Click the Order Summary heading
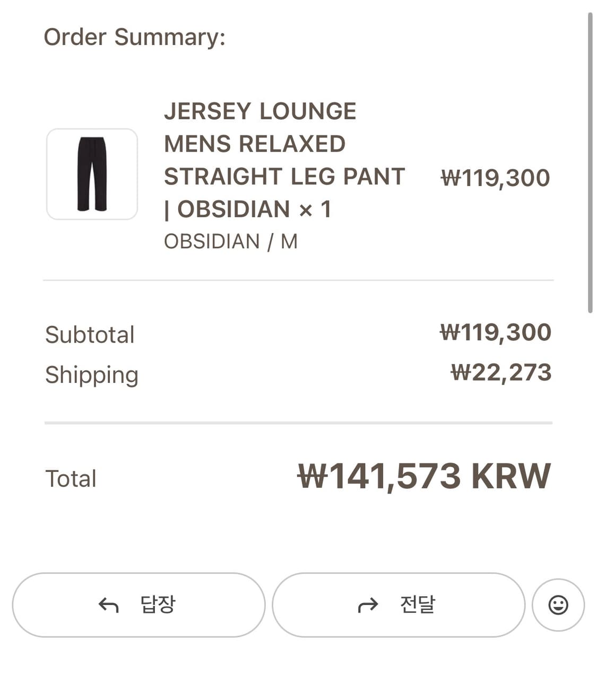Image resolution: width=597 pixels, height=700 pixels. tap(134, 37)
